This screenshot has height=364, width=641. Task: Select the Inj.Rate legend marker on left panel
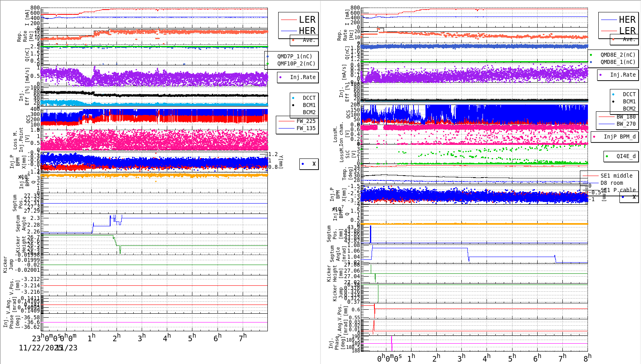click(281, 77)
